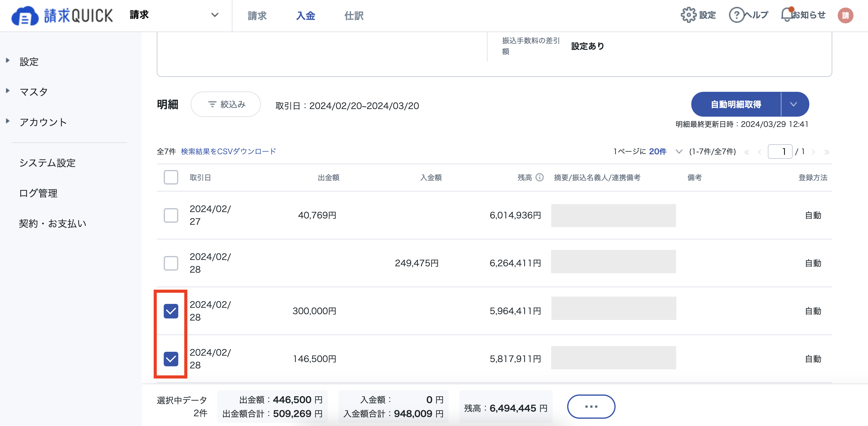868x426 pixels.
Task: Go to last page arrow
Action: (826, 152)
